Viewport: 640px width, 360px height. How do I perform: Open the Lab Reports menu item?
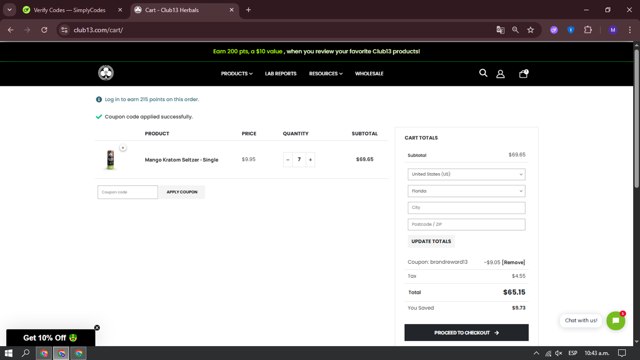point(280,73)
